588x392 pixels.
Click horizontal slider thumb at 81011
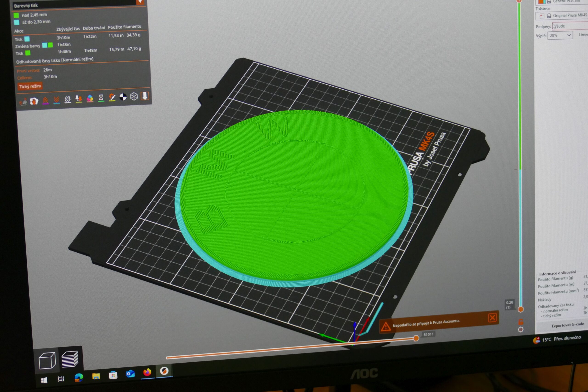(x=416, y=338)
